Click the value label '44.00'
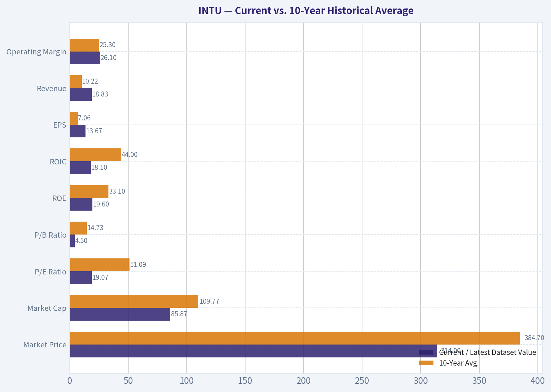 [129, 155]
